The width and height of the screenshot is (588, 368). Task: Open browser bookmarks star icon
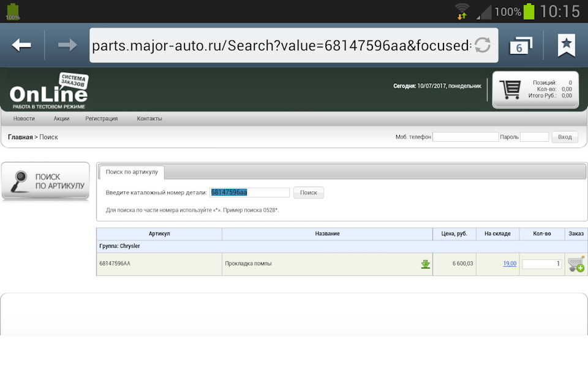pos(567,45)
